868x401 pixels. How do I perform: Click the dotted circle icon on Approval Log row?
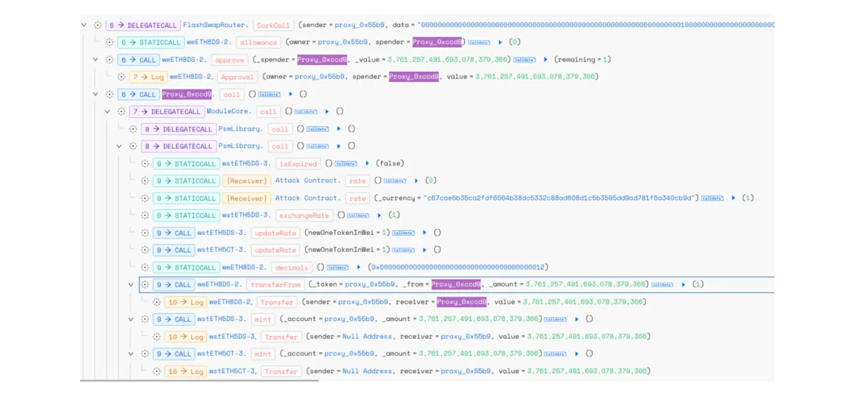(x=121, y=77)
